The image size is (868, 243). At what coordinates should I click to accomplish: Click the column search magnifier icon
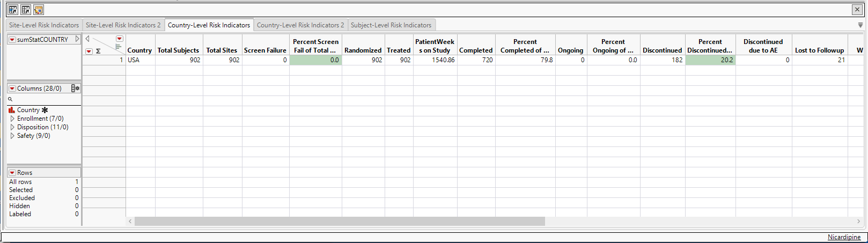10,99
